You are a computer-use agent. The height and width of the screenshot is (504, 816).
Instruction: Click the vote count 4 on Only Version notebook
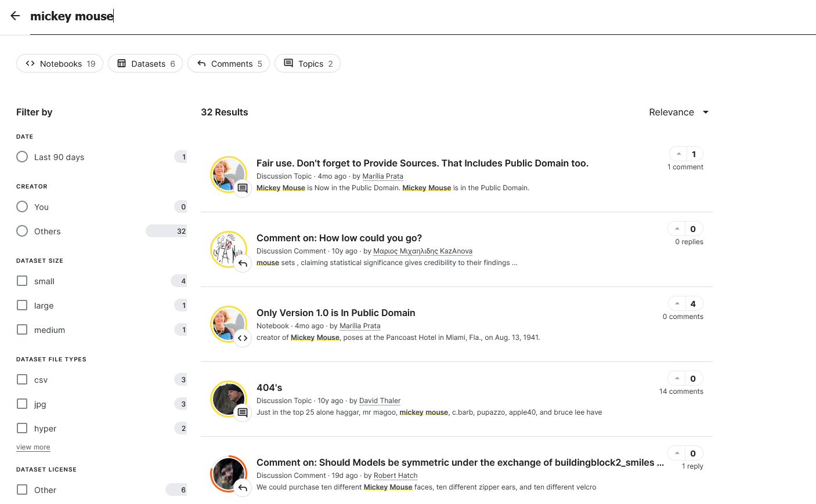(693, 303)
